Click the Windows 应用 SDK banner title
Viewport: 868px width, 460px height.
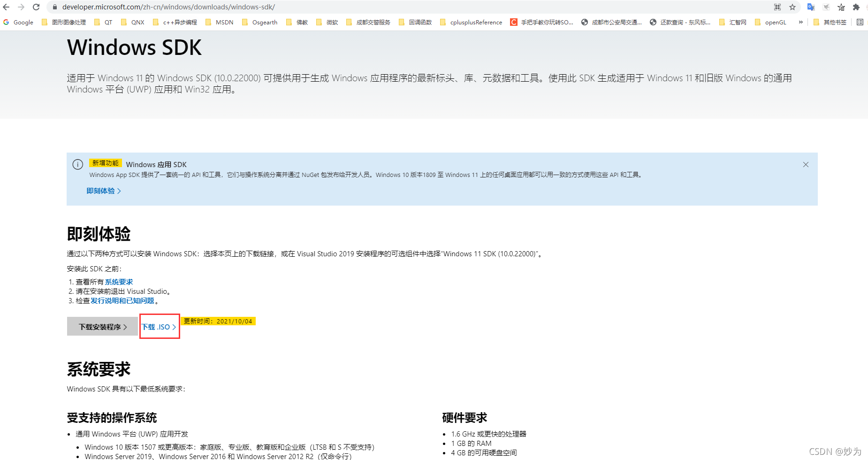[x=156, y=164]
